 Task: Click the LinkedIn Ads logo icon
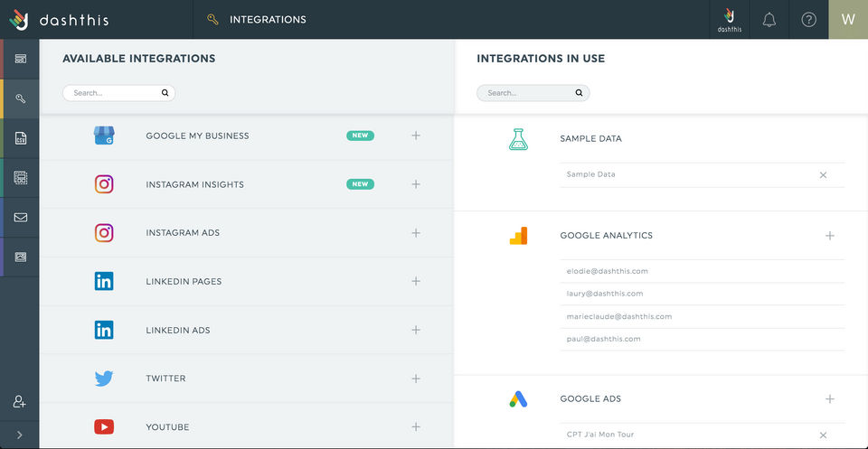[x=104, y=330]
